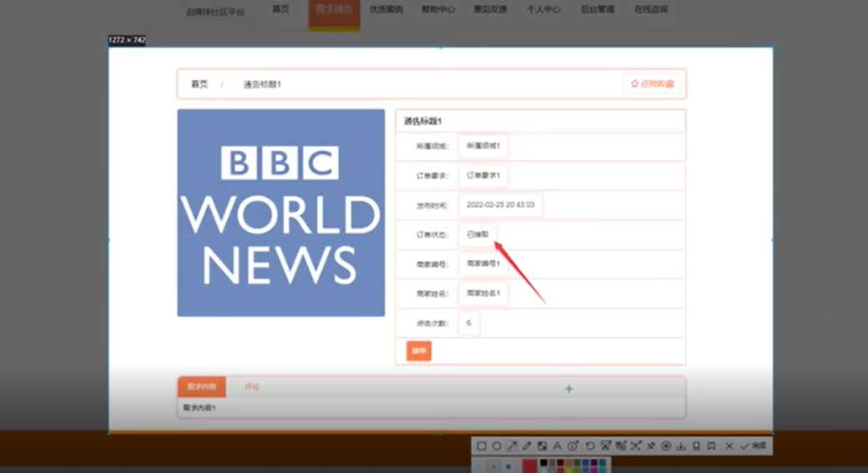The height and width of the screenshot is (473, 868).
Task: Open the highlighted orange navigation tab
Action: point(334,14)
